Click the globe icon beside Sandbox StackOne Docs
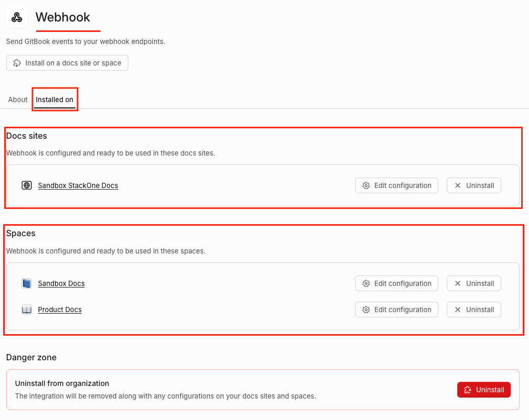This screenshot has width=529, height=420. pyautogui.click(x=27, y=185)
